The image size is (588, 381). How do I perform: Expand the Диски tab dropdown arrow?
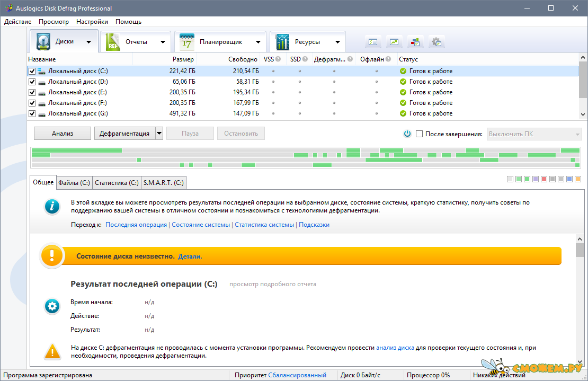tap(88, 42)
